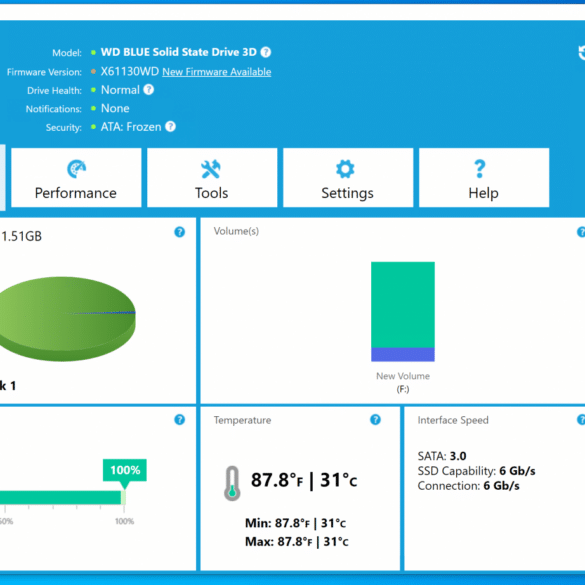
Task: Click the Volume(s) panel heading
Action: tap(236, 231)
